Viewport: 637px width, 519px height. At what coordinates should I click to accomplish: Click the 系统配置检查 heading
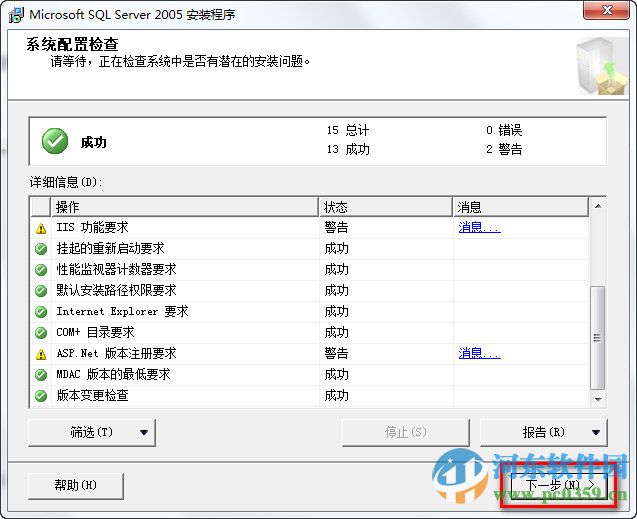(x=72, y=44)
